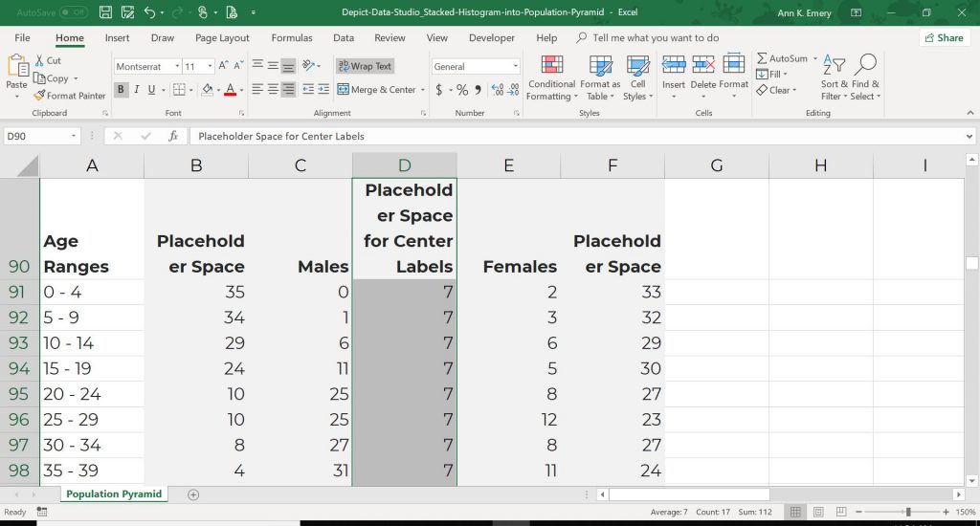Open the number format dropdown General

pyautogui.click(x=516, y=66)
